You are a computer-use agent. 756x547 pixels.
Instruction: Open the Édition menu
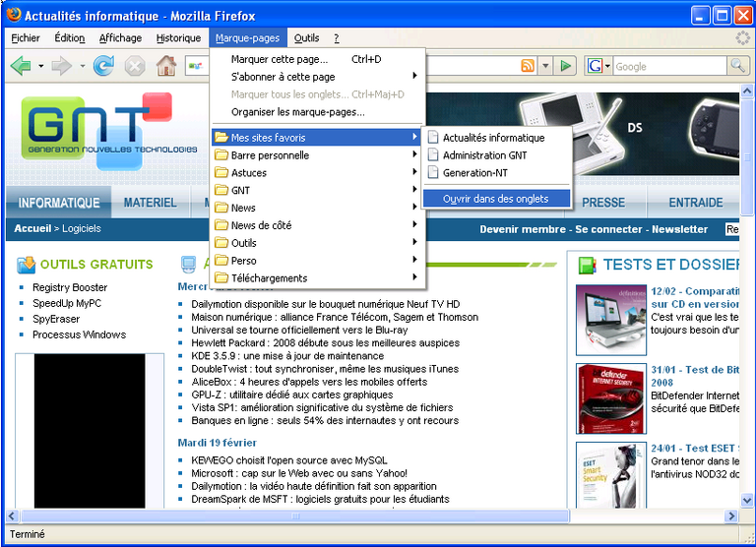pos(70,38)
